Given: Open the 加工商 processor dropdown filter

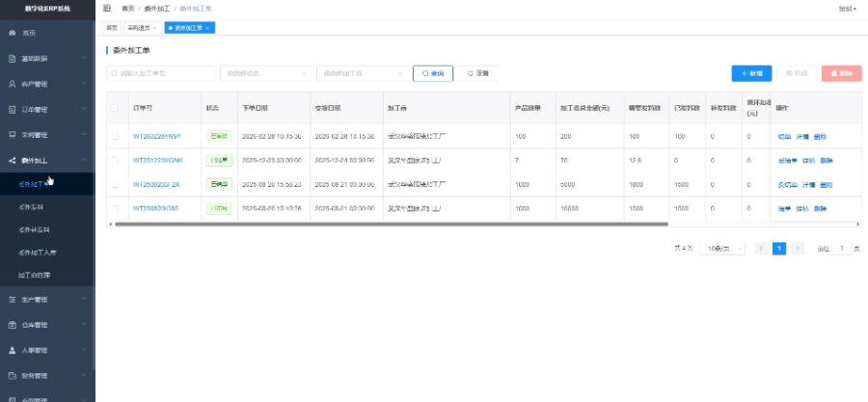Looking at the screenshot, I should point(362,73).
